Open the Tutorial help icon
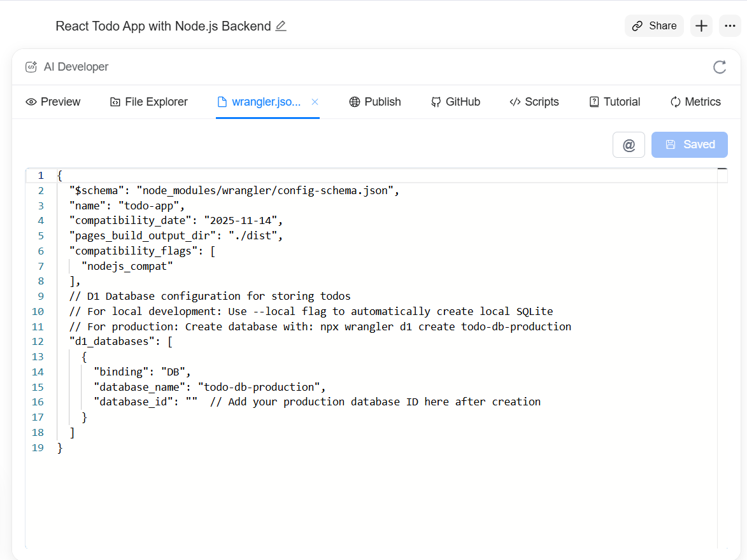The height and width of the screenshot is (560, 747). point(594,102)
